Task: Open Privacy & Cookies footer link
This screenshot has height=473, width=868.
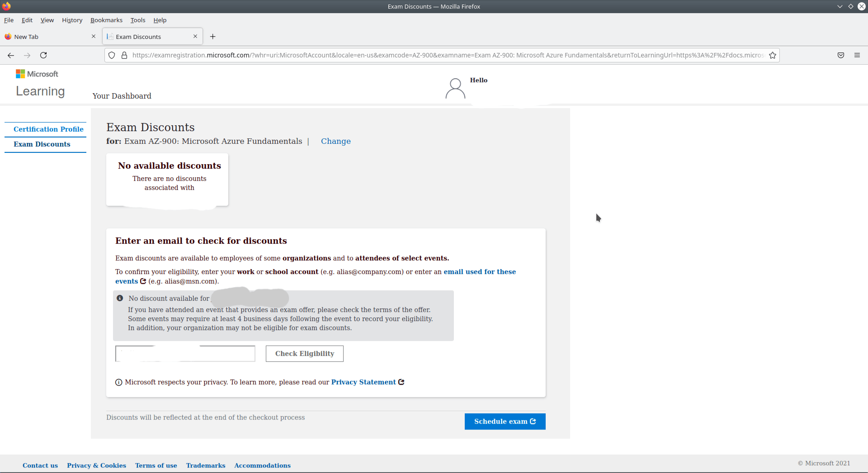Action: tap(96, 465)
